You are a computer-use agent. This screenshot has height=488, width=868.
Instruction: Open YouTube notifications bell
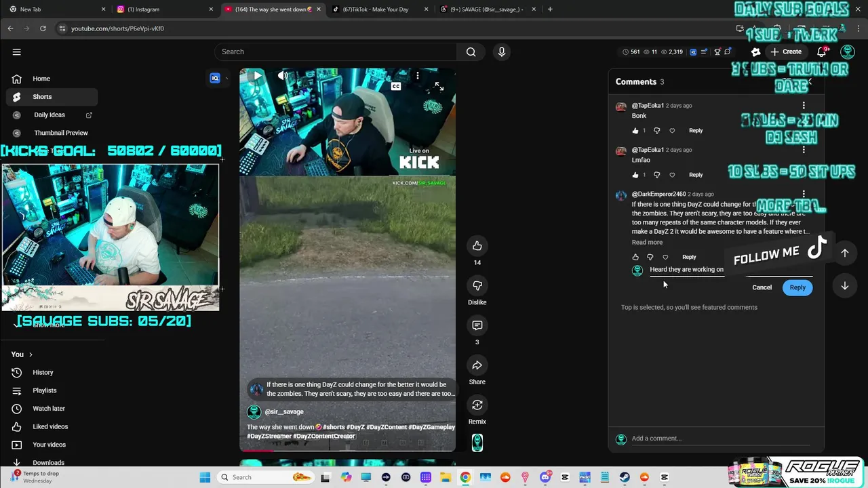tap(822, 52)
